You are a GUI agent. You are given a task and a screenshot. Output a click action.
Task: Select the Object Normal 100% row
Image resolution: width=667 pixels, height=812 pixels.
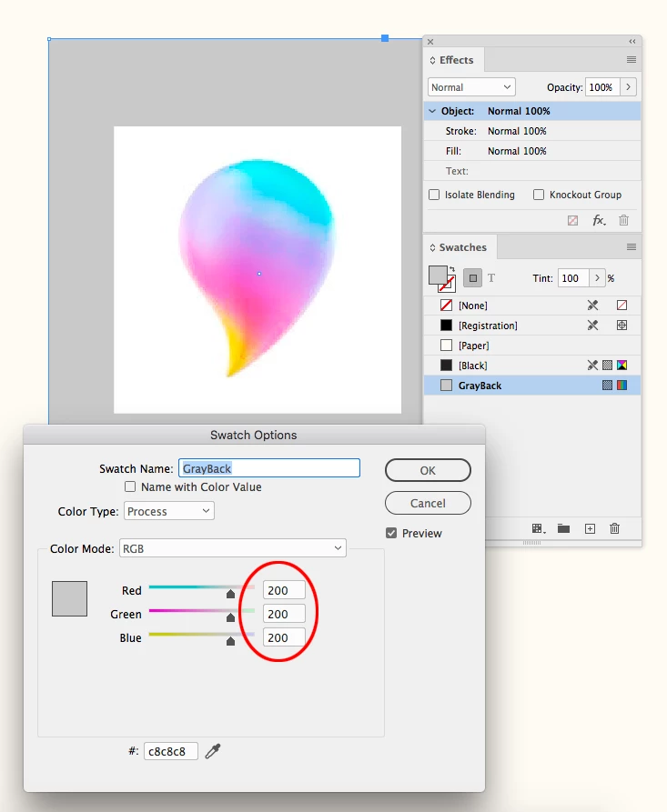click(532, 111)
